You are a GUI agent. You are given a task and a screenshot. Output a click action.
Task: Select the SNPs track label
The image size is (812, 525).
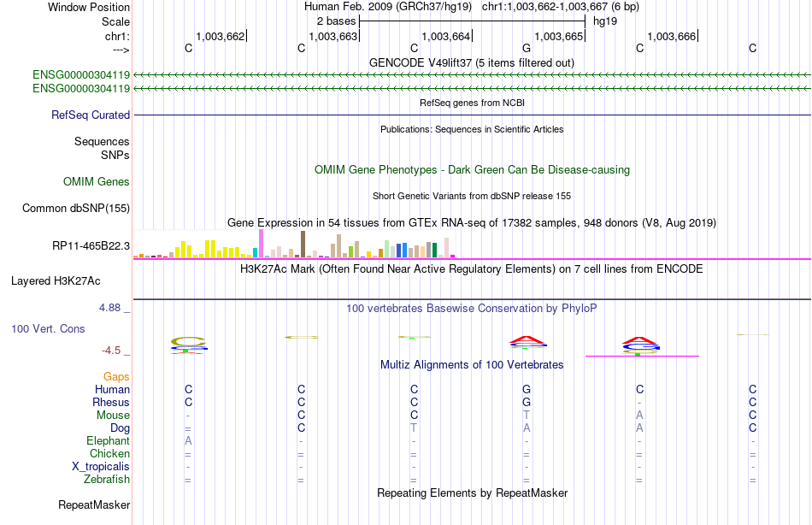coord(115,155)
